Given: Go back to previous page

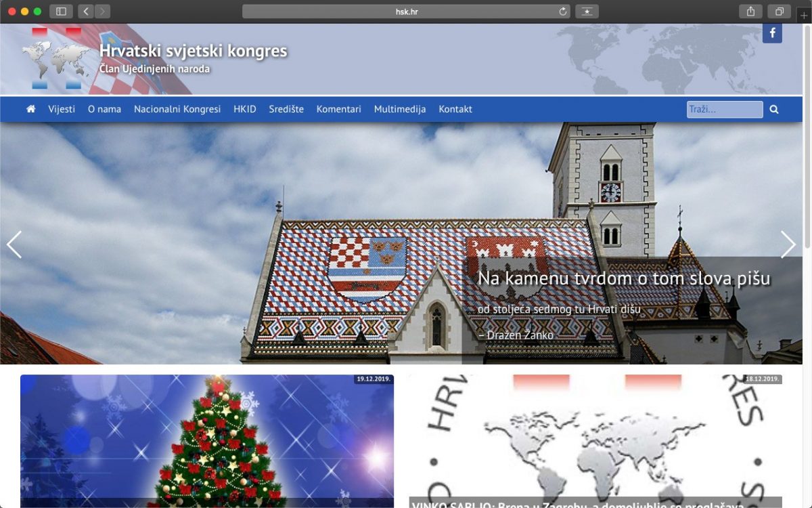Looking at the screenshot, I should [86, 12].
